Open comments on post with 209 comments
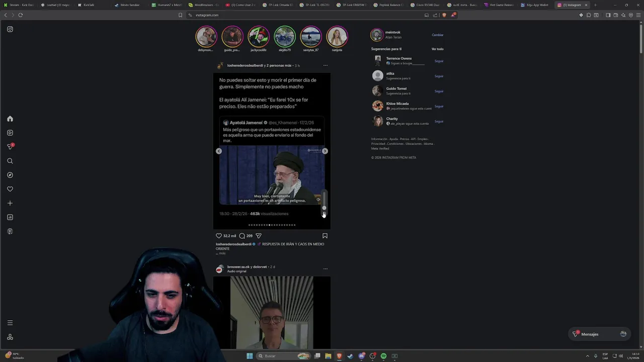Viewport: 644px width, 362px height. coord(242,236)
